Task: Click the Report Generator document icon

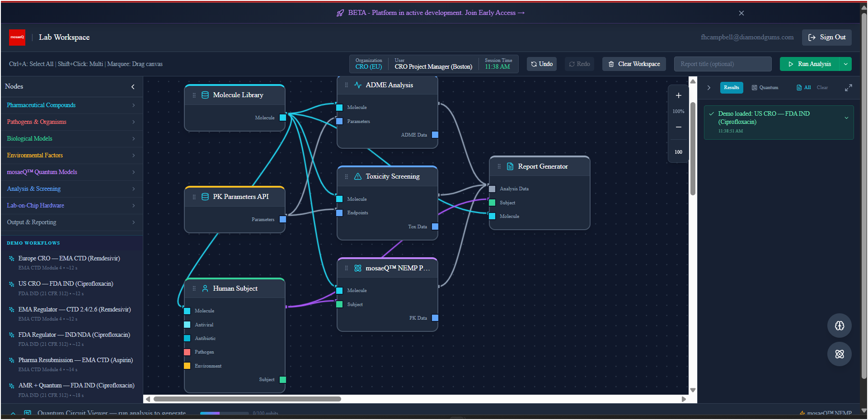Action: pyautogui.click(x=510, y=166)
